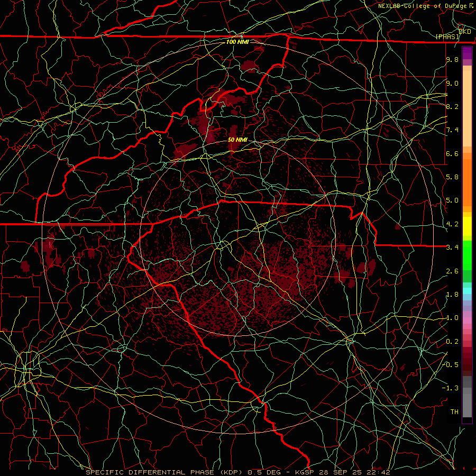
Task: Click the Specific Differential Phase (KDP) caption
Action: click(164, 472)
